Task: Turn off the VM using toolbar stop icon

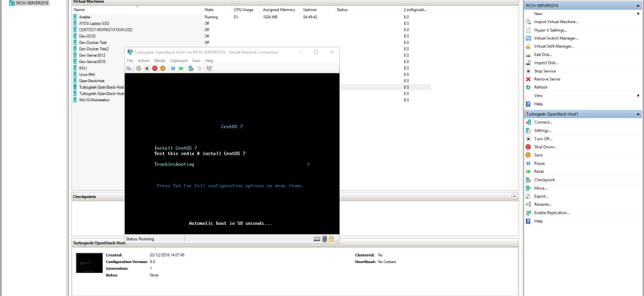Action: (x=147, y=68)
